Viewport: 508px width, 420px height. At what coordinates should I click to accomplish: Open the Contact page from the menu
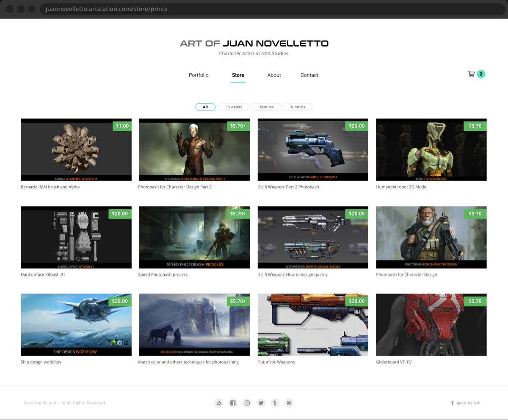tap(309, 75)
